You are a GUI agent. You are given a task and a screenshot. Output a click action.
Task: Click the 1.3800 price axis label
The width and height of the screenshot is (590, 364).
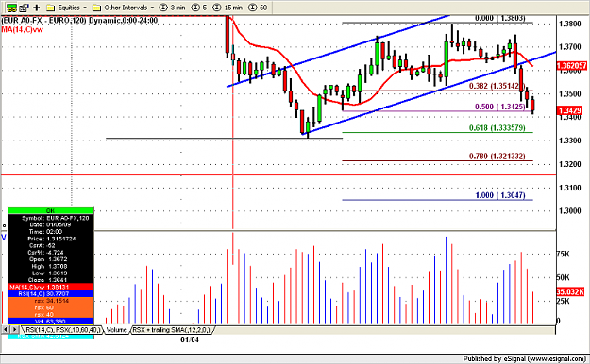pyautogui.click(x=570, y=24)
